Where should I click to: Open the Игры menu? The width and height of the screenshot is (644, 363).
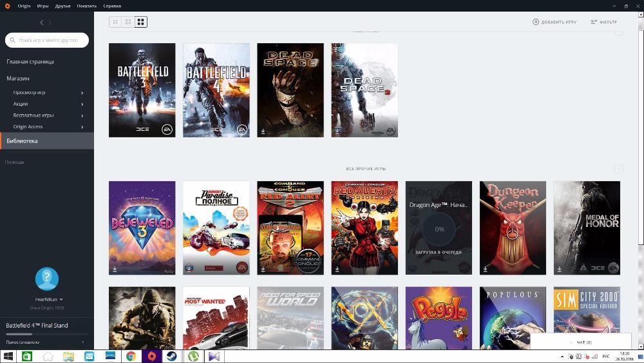[43, 6]
